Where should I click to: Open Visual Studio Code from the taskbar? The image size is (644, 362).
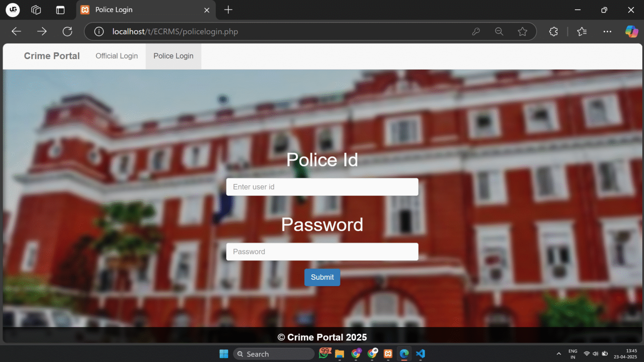[x=420, y=354]
